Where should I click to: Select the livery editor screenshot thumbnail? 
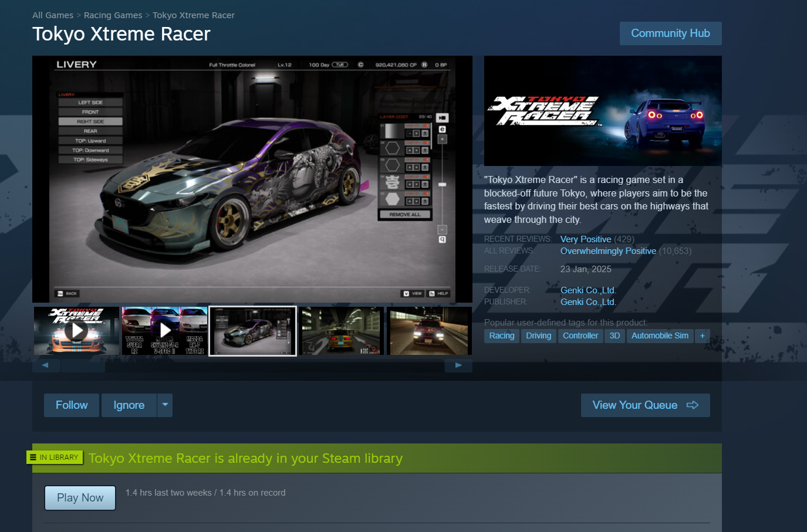pyautogui.click(x=253, y=331)
